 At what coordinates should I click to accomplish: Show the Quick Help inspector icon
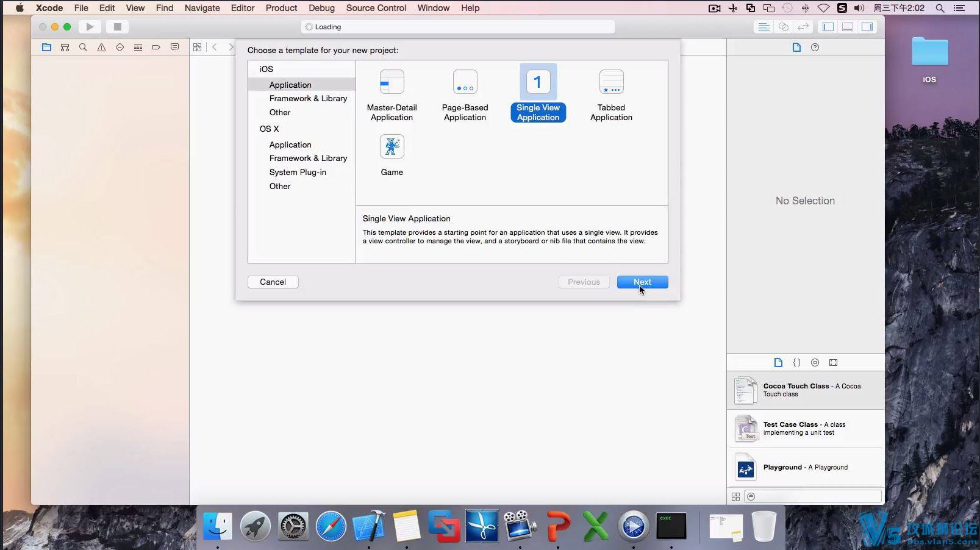click(815, 47)
